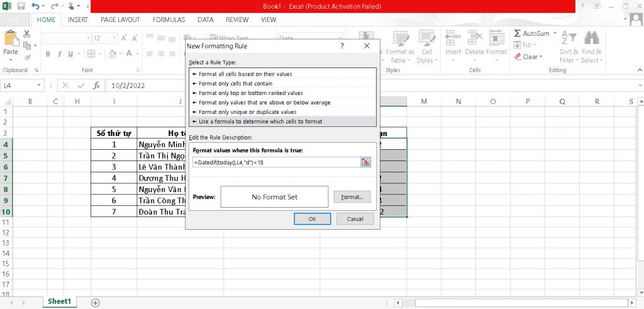Image resolution: width=644 pixels, height=309 pixels.
Task: Click the Save icon in Quick Access Toolbar
Action: [21, 6]
